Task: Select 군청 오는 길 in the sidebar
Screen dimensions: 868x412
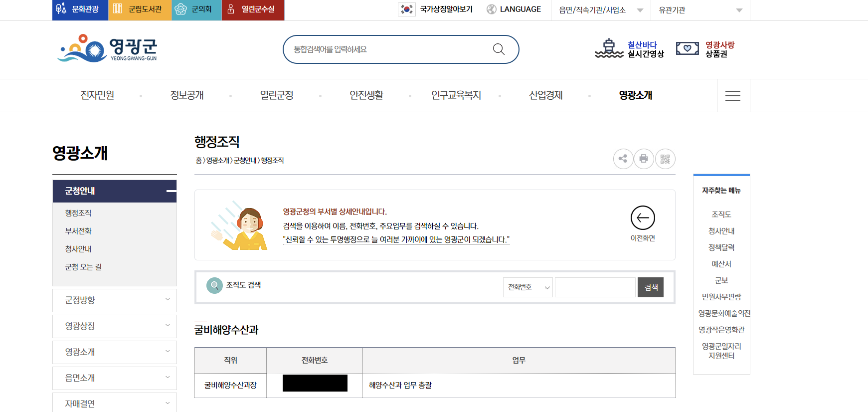Action: pos(83,267)
